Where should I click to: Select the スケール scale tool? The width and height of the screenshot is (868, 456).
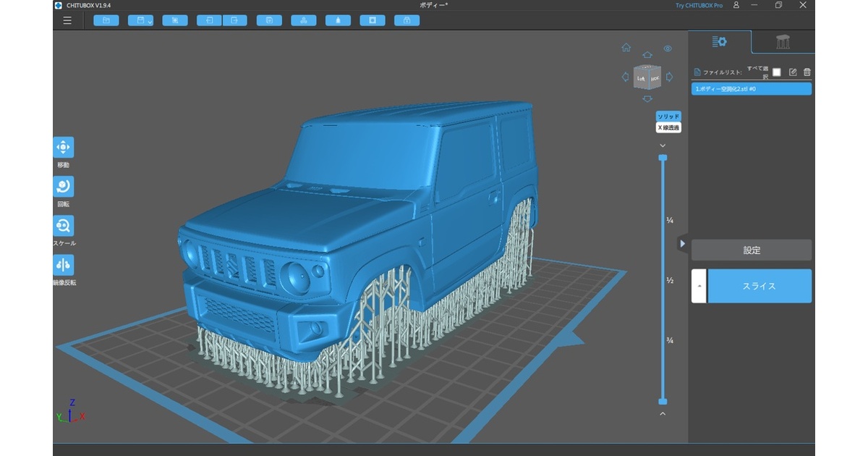pos(63,226)
